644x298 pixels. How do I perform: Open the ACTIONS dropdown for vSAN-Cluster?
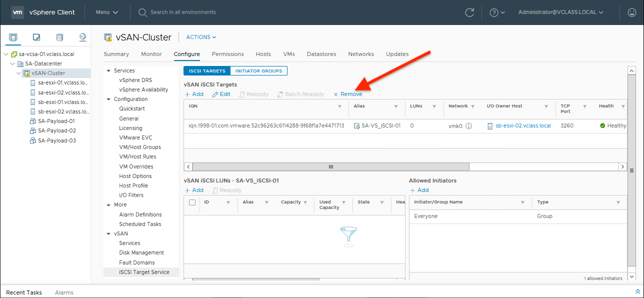[201, 37]
